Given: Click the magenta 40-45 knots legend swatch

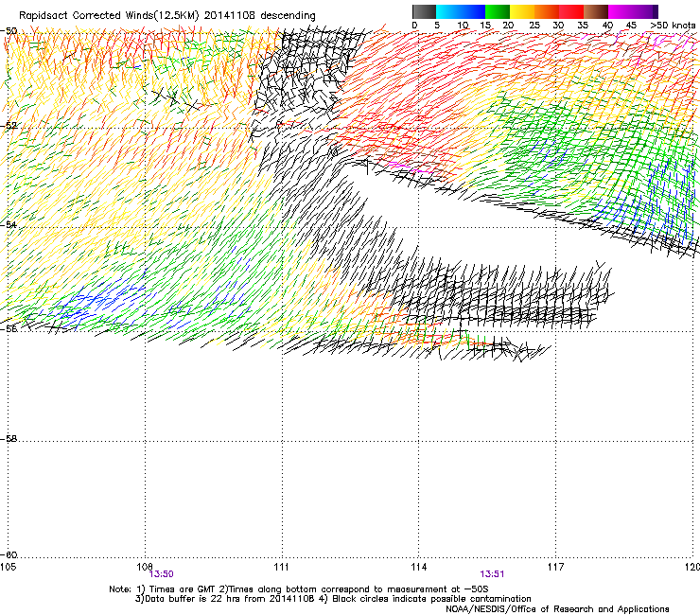Looking at the screenshot, I should click(621, 11).
